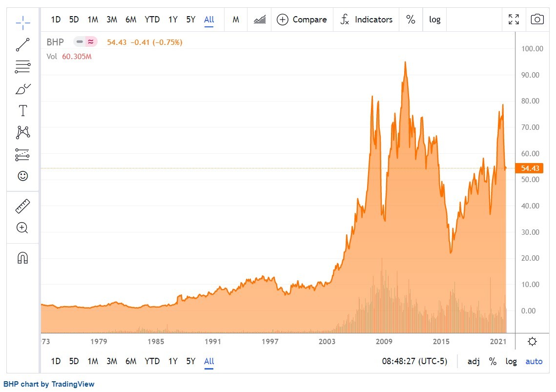Screen dimensions: 556x392
Task: Toggle log scale in bottom bar
Action: [x=511, y=361]
